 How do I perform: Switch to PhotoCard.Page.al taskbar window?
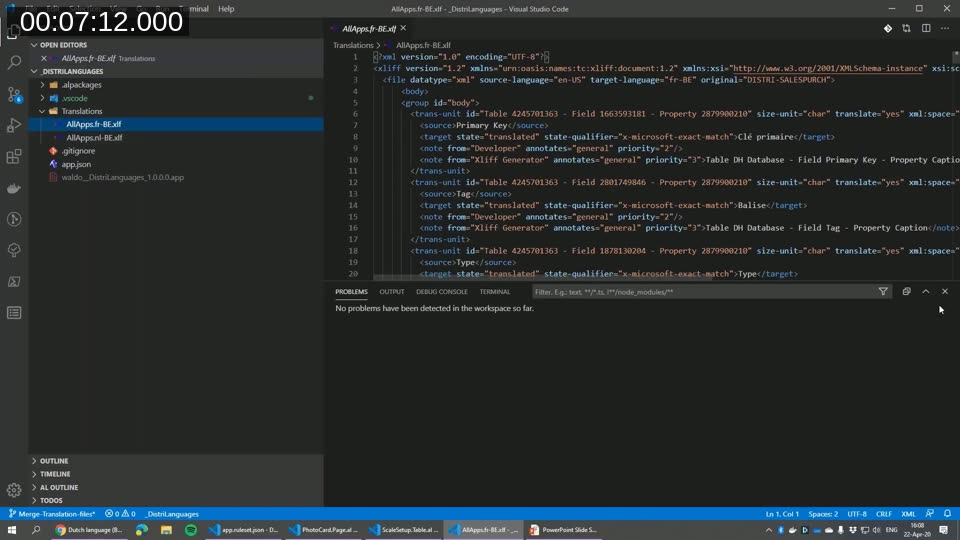coord(324,530)
